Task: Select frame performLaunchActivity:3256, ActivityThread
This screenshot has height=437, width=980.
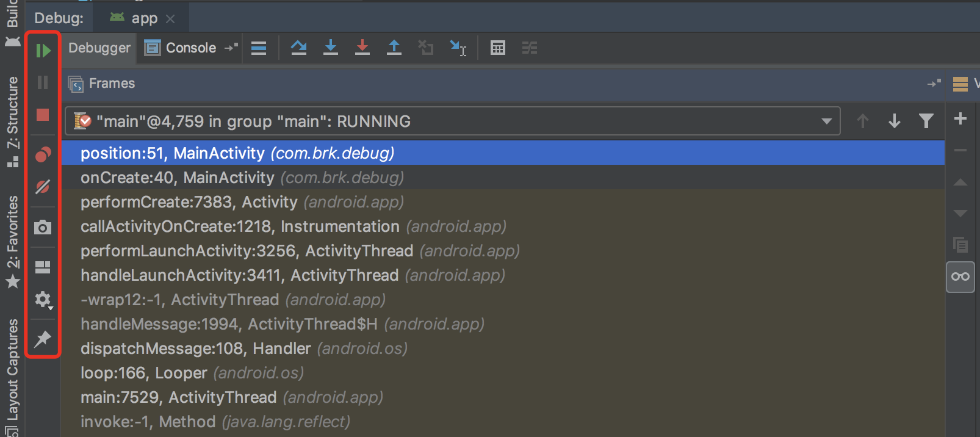Action: tap(503, 251)
